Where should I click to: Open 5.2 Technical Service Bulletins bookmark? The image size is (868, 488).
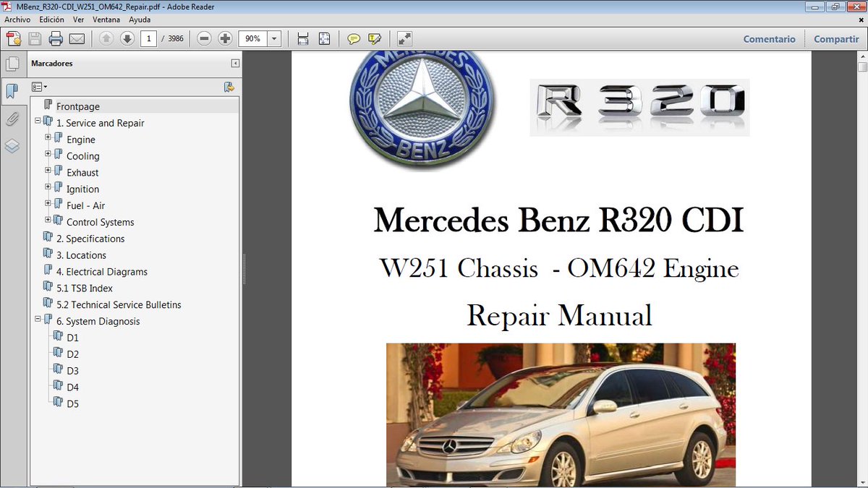click(x=119, y=305)
